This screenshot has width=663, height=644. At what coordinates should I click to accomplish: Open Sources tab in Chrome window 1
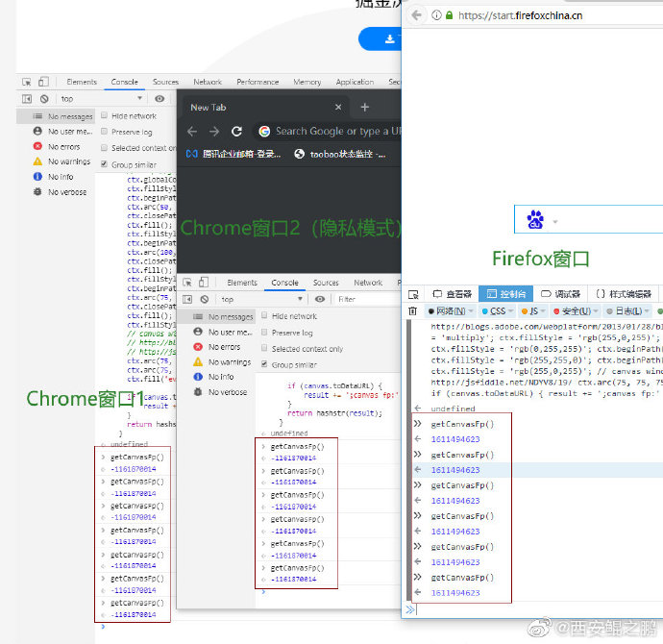tap(165, 82)
